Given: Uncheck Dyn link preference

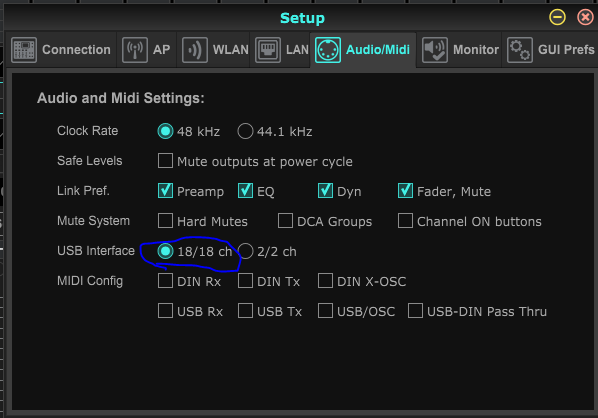Looking at the screenshot, I should [325, 191].
